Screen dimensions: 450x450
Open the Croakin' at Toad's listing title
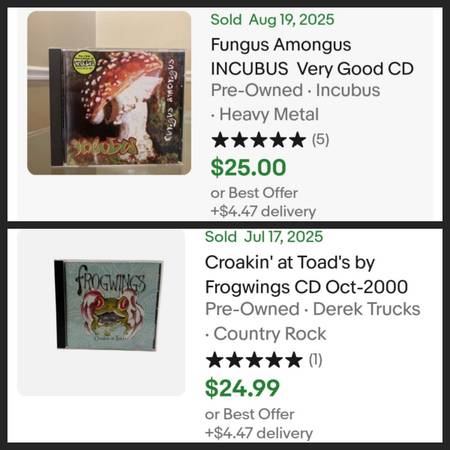pos(306,275)
